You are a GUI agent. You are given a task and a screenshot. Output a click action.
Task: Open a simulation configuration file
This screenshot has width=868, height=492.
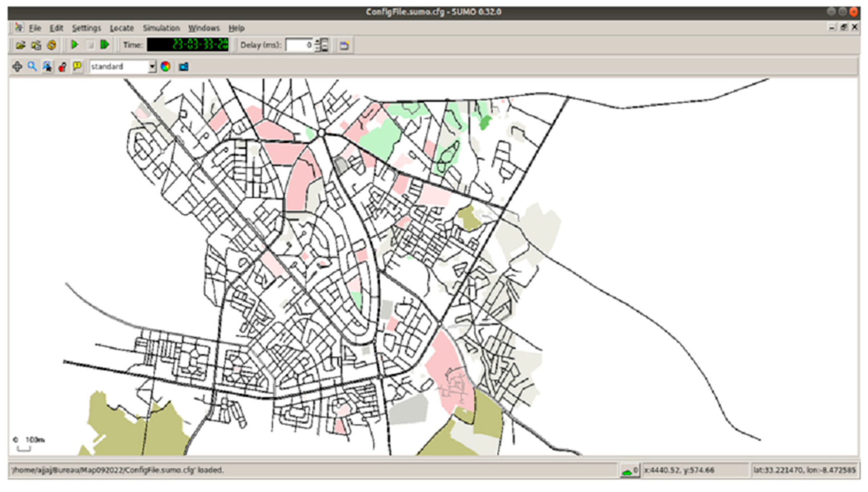pyautogui.click(x=20, y=45)
